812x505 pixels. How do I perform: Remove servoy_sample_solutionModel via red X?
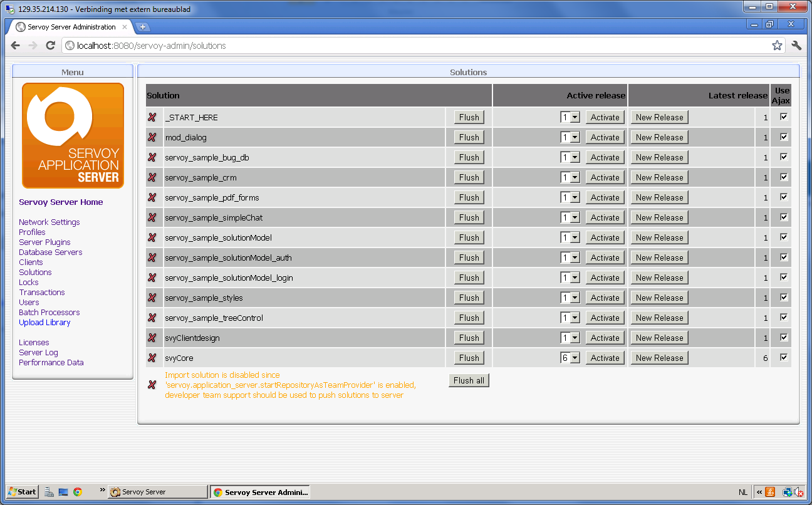pos(152,237)
